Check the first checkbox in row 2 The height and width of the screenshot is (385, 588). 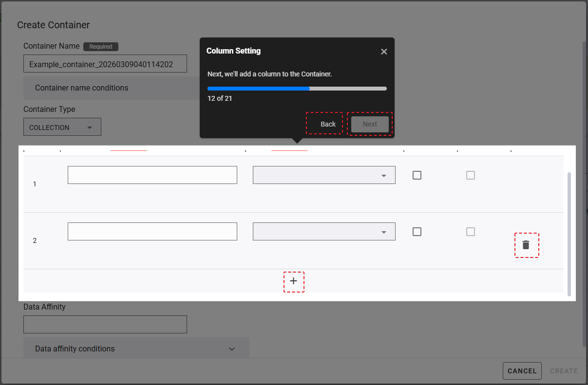[x=417, y=232]
